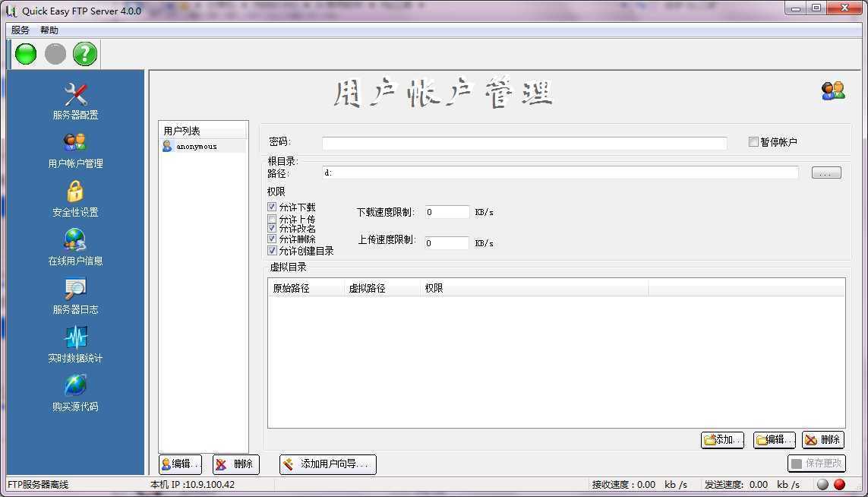The width and height of the screenshot is (868, 497).
Task: Click the 下载速度限制 value field
Action: tap(447, 212)
